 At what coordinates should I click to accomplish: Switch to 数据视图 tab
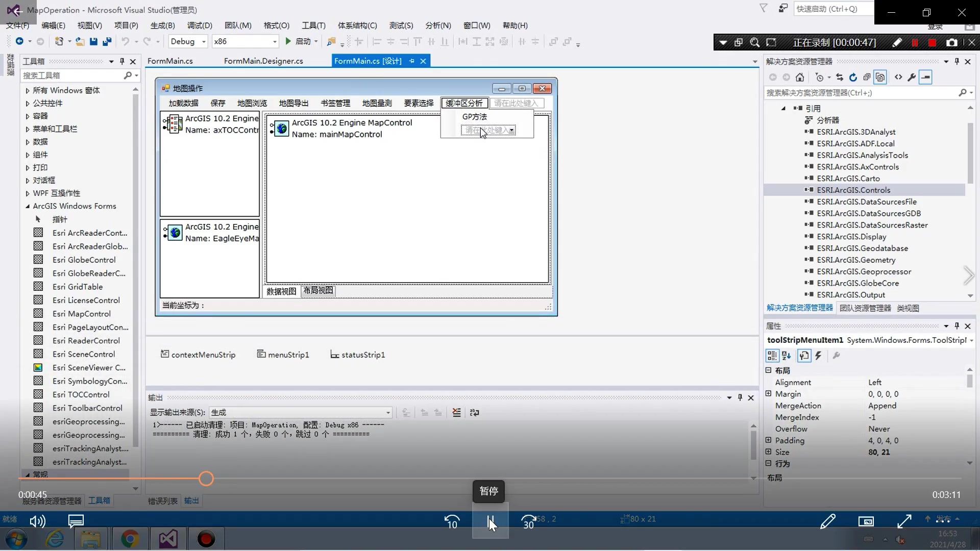[282, 291]
